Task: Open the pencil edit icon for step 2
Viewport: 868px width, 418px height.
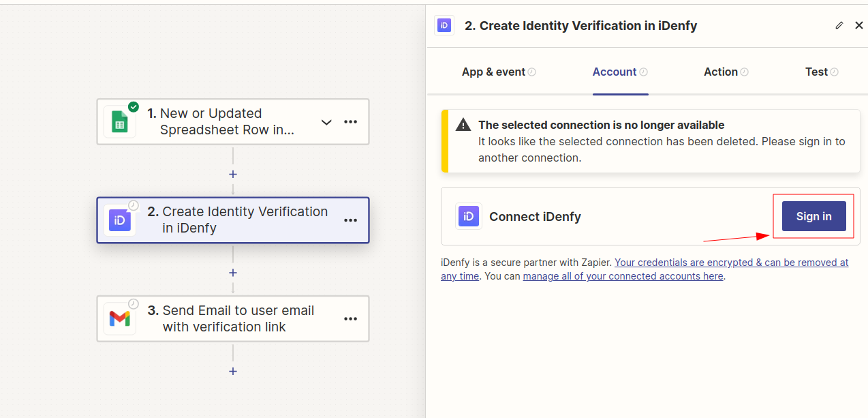Action: pyautogui.click(x=839, y=25)
